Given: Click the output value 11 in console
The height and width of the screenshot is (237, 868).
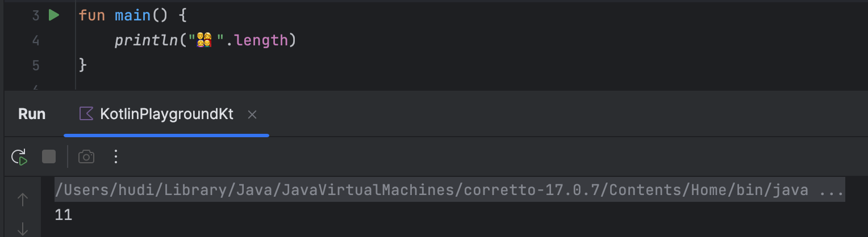Looking at the screenshot, I should 64,215.
